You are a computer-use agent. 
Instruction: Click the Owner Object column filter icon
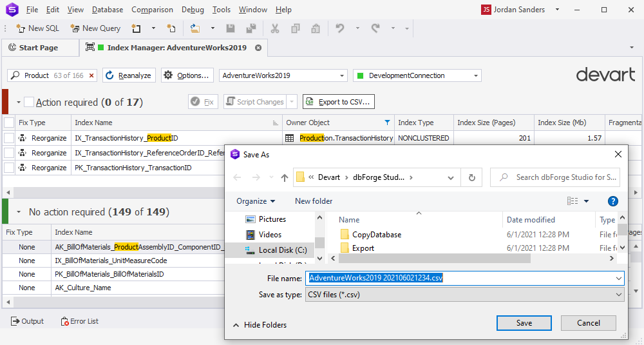(x=387, y=123)
